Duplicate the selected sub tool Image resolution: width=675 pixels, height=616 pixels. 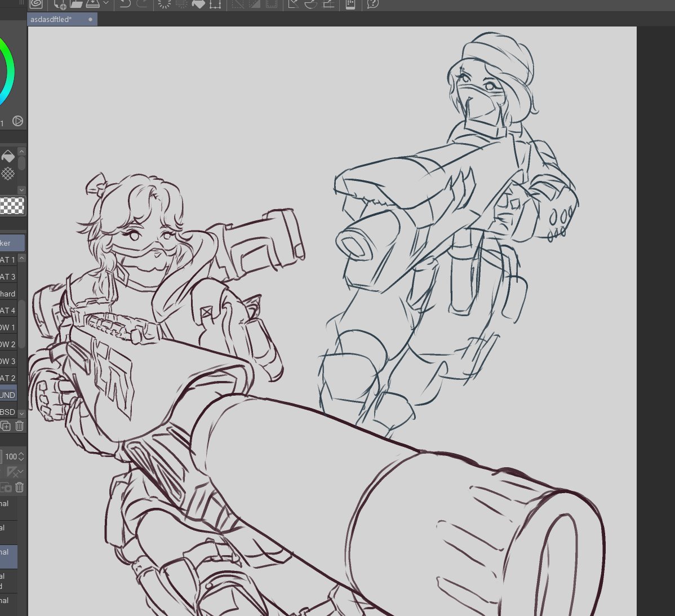point(6,426)
